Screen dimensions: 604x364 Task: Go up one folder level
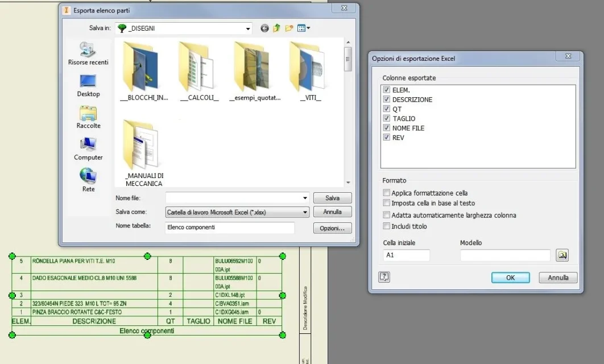coord(276,28)
